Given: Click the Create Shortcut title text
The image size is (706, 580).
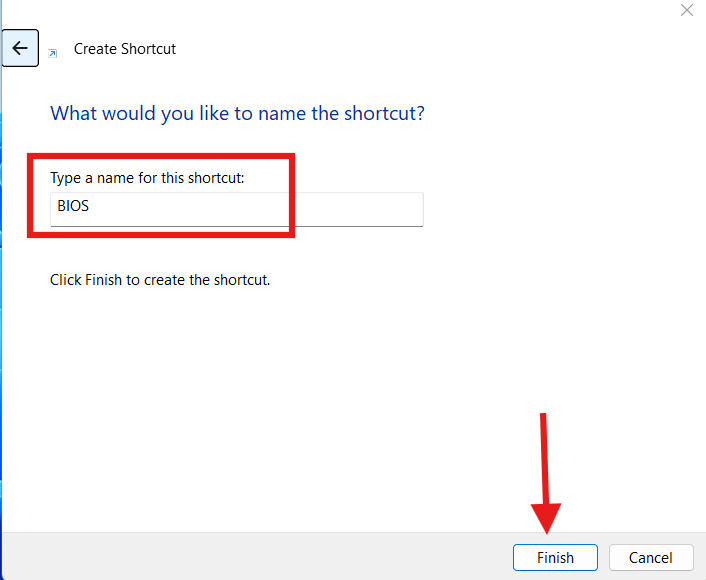Looking at the screenshot, I should [x=125, y=48].
